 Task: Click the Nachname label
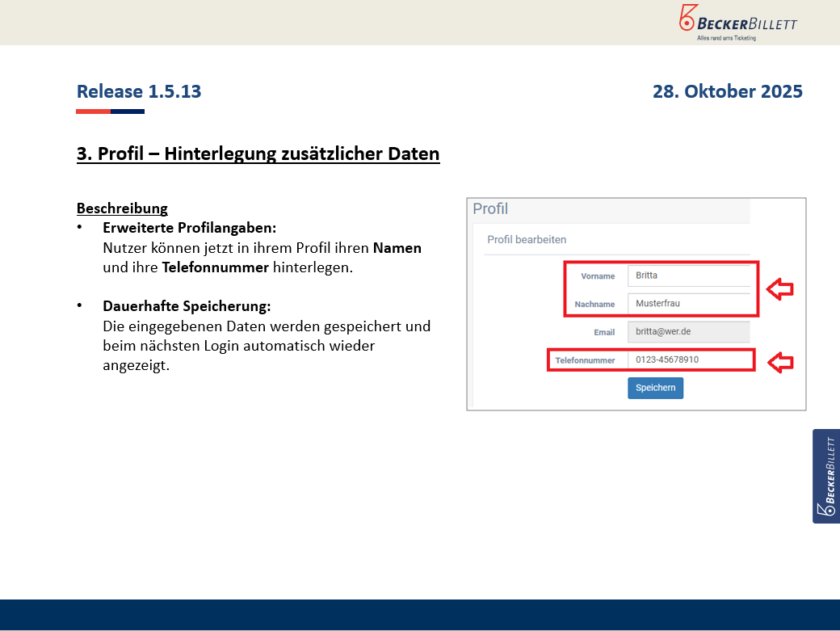click(x=595, y=305)
